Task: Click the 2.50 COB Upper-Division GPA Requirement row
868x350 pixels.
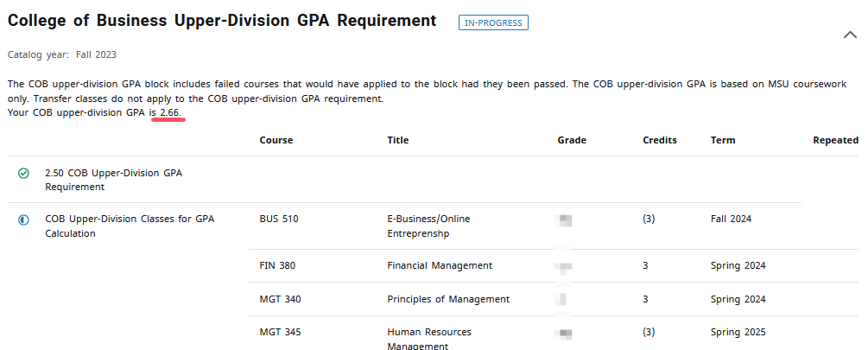Action: 113,179
